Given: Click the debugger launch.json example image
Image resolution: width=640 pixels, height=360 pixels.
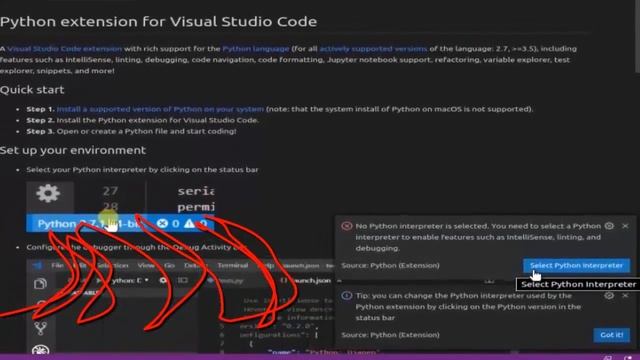Looking at the screenshot, I should tap(180, 306).
